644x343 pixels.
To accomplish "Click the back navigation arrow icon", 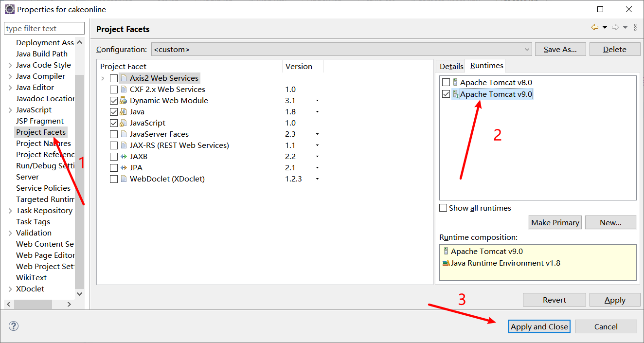I will click(594, 27).
